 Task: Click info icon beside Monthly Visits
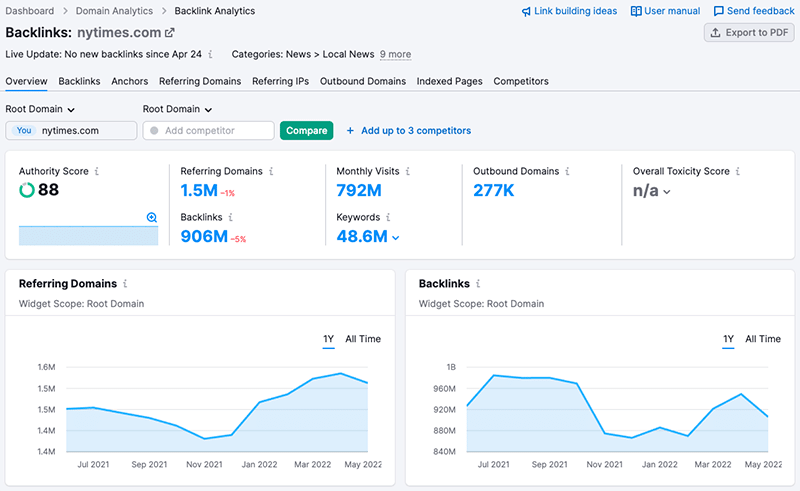click(408, 171)
